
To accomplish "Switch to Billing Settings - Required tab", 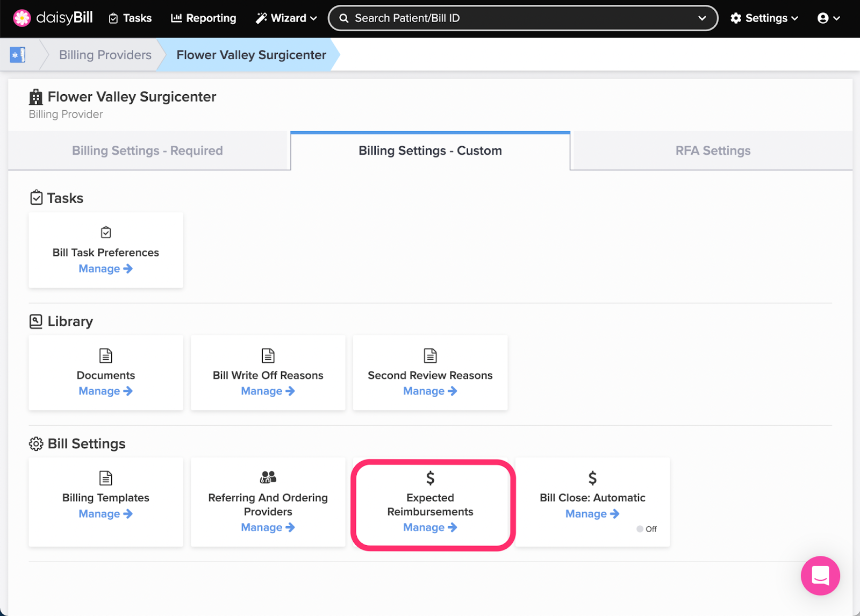I will [147, 151].
